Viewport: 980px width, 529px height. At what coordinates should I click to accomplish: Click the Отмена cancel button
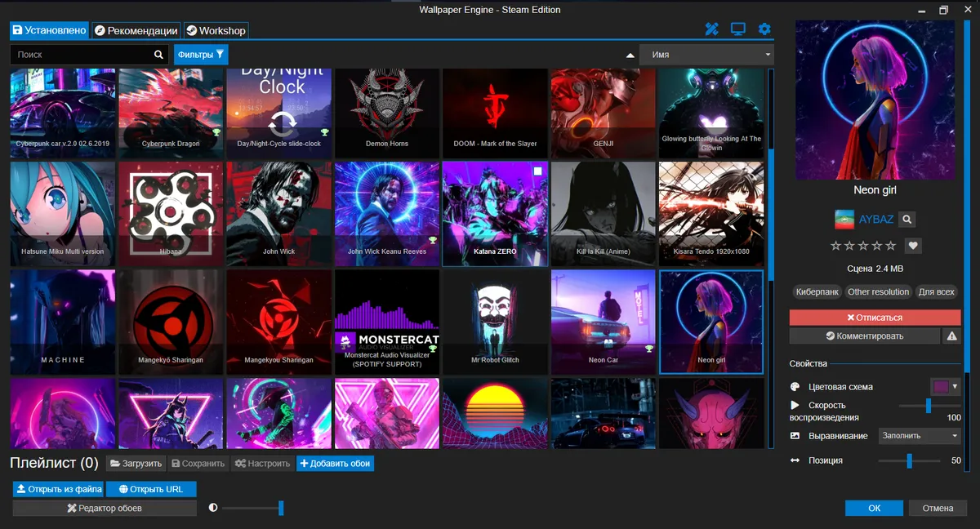(x=938, y=508)
